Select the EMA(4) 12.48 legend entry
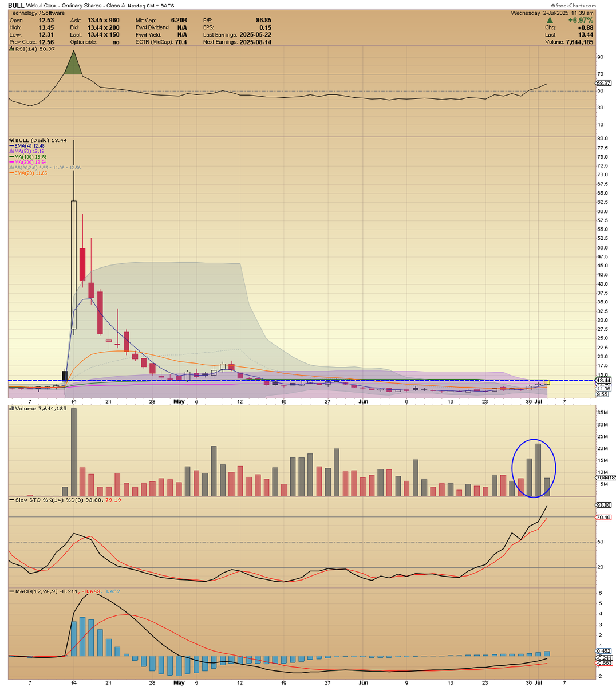The image size is (616, 687). click(27, 146)
